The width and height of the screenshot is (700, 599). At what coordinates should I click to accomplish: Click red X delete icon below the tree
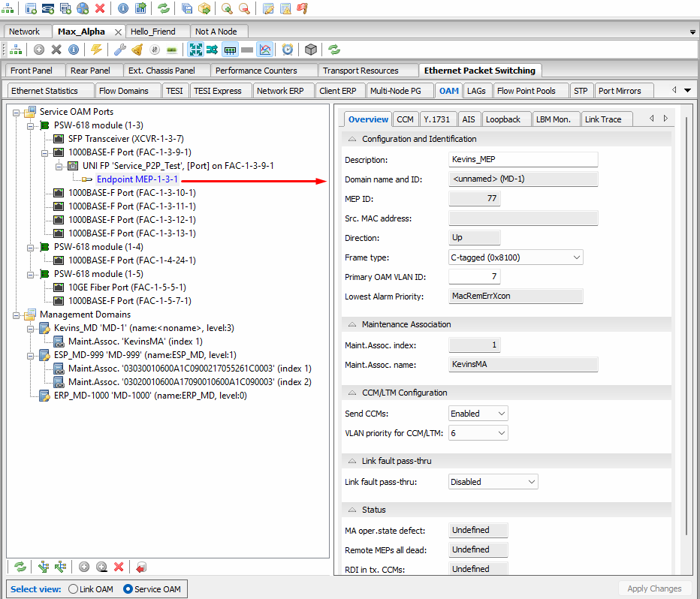click(119, 567)
